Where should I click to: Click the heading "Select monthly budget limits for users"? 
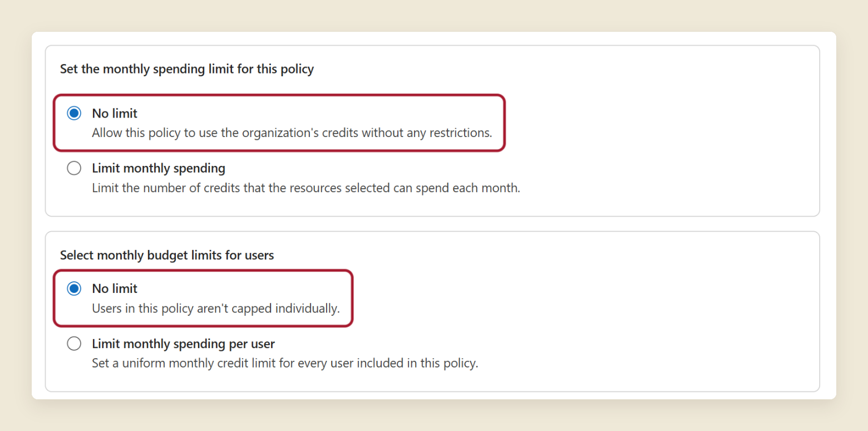167,255
